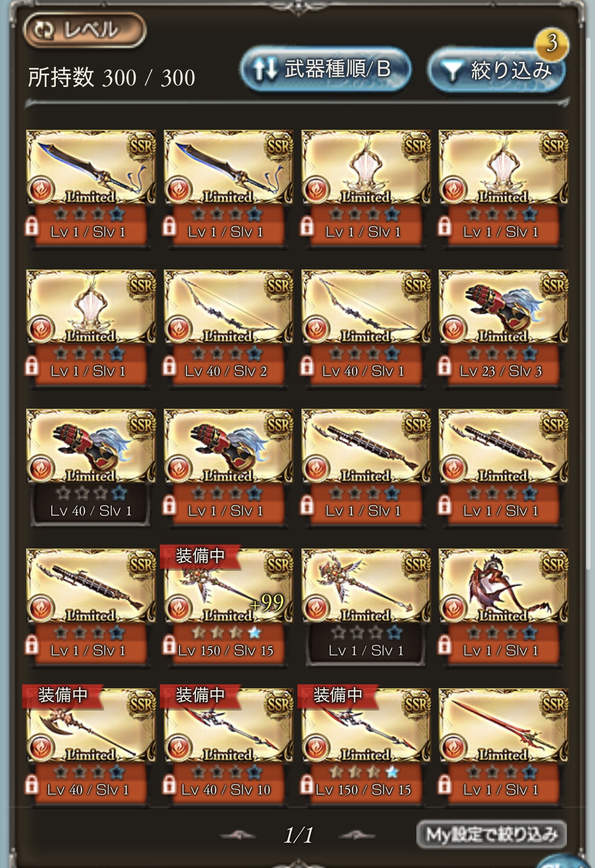Choose the unlocked gauntlet at Lv 40 / Slv 1
595x868 pixels.
(91, 467)
